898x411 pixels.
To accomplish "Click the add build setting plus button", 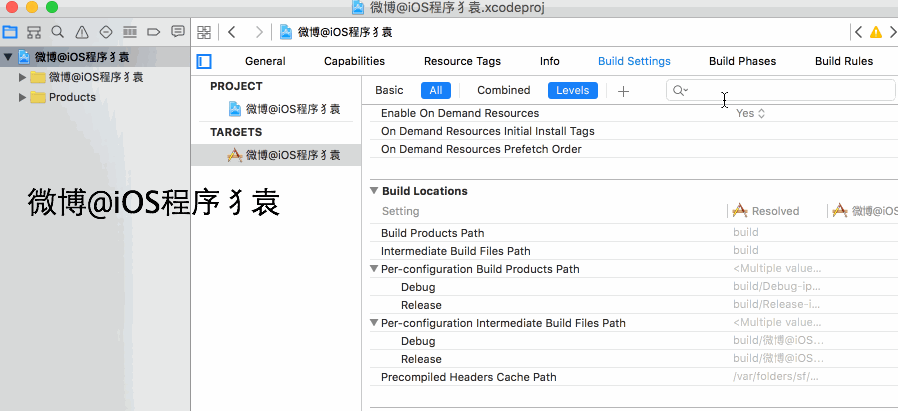I will point(623,91).
